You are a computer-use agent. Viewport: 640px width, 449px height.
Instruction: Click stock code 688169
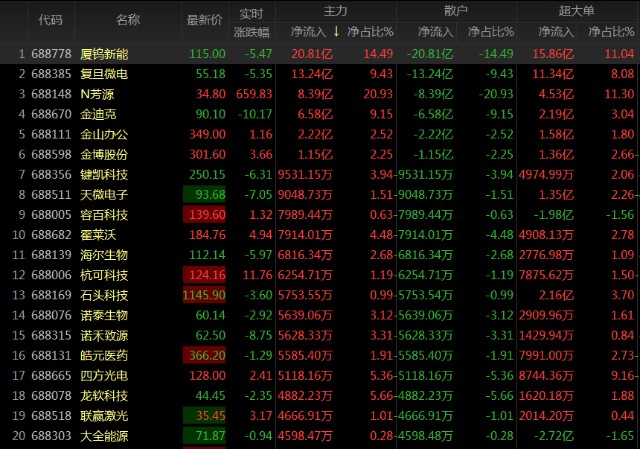click(x=51, y=295)
